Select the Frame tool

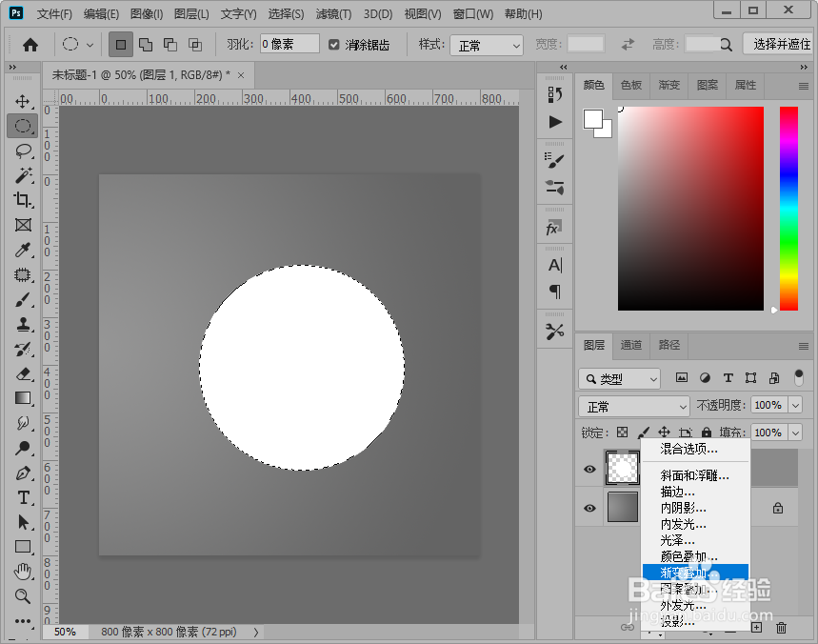[x=23, y=225]
